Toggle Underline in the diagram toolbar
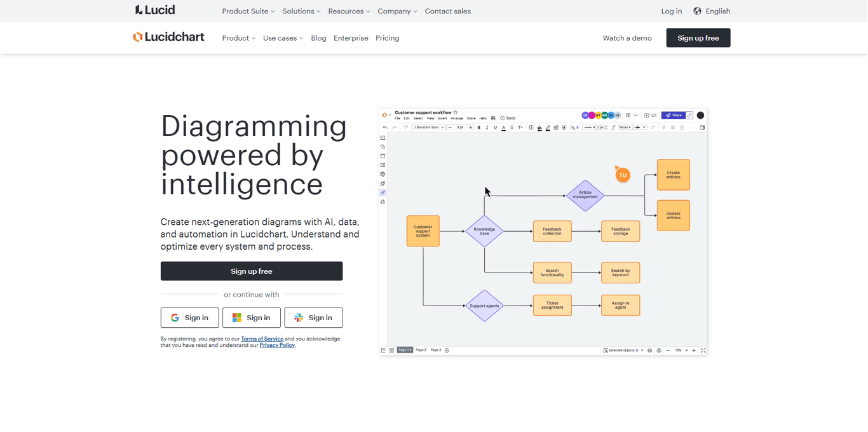 [496, 128]
